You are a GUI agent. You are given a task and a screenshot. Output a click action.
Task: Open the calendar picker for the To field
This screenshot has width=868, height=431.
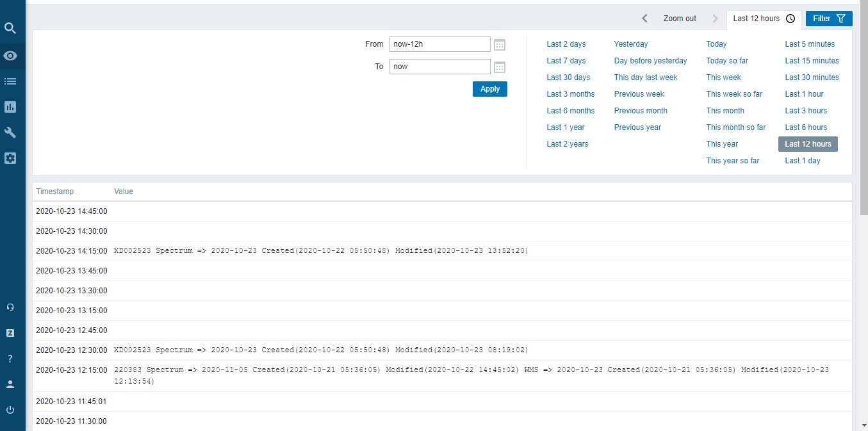(x=500, y=67)
